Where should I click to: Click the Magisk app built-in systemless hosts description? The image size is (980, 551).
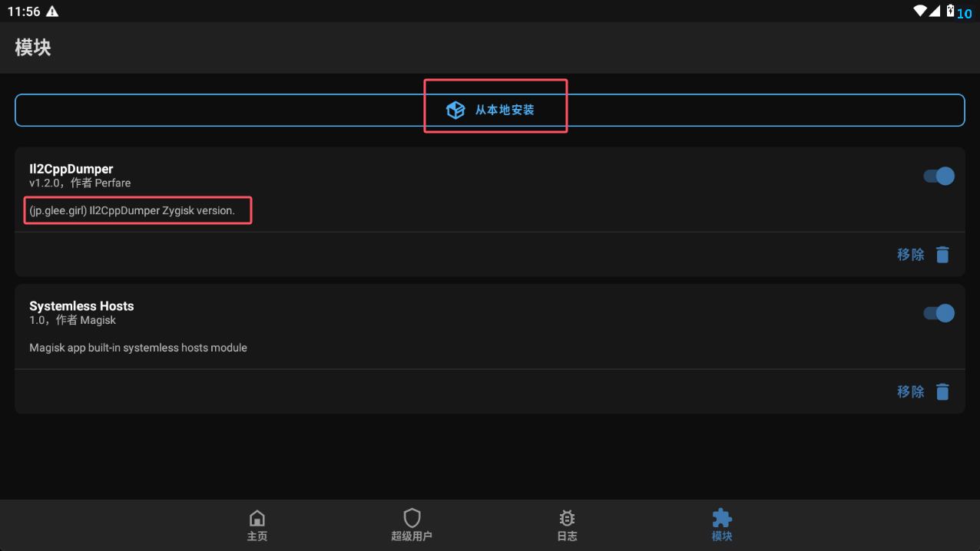coord(138,348)
